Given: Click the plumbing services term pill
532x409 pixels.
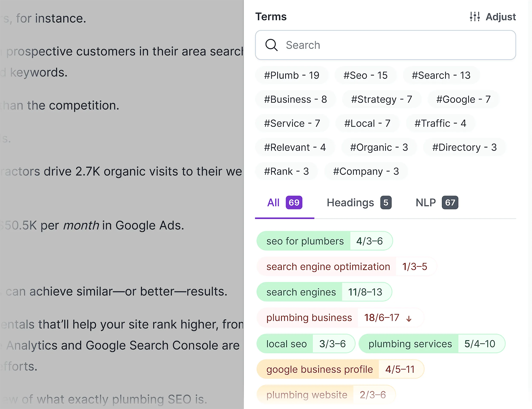Looking at the screenshot, I should pyautogui.click(x=410, y=344).
